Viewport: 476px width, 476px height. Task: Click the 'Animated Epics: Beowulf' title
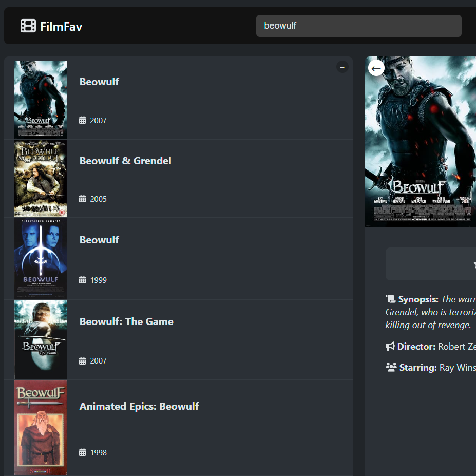click(139, 406)
